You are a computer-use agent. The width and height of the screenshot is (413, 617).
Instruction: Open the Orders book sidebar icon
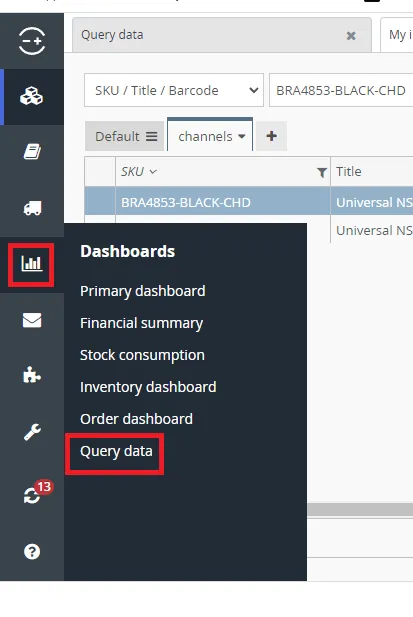32,152
